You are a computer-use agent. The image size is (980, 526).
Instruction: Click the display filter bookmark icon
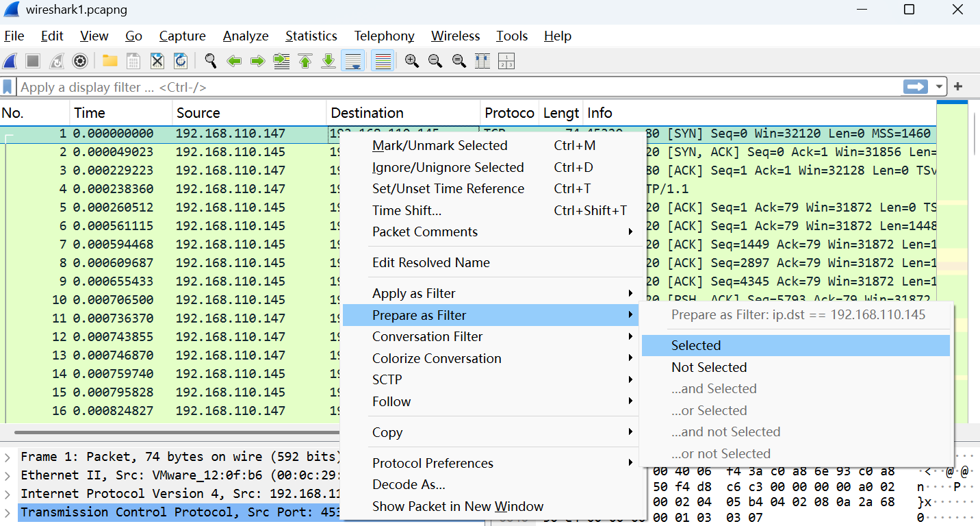coord(8,87)
